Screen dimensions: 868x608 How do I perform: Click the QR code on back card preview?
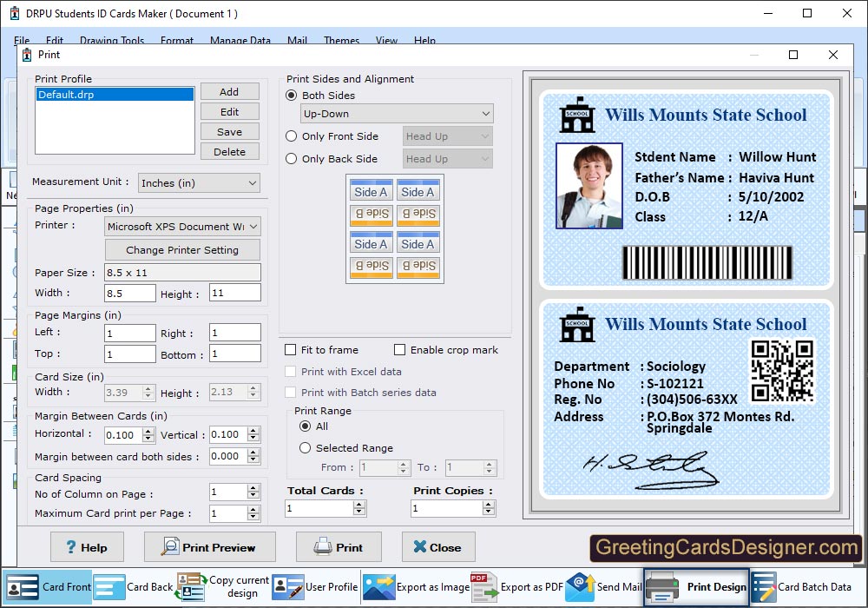pos(782,371)
